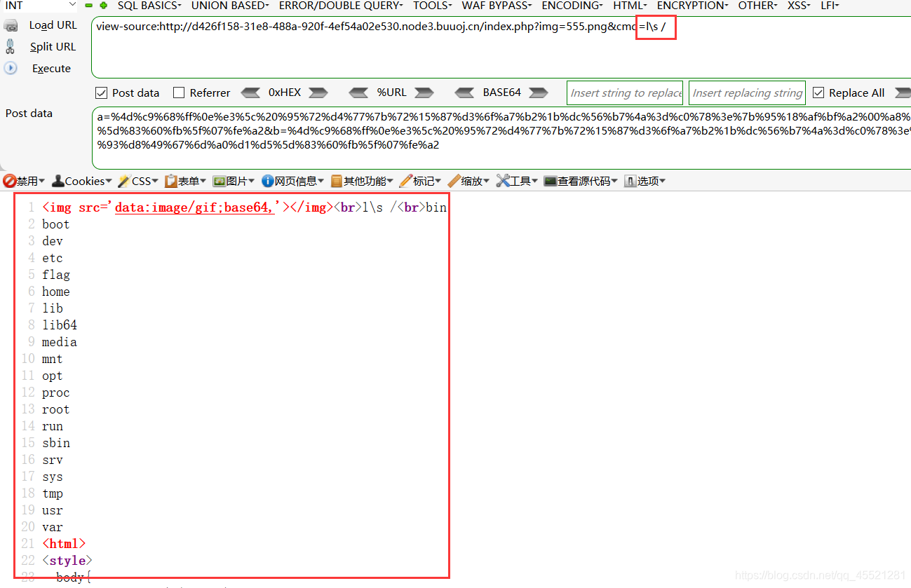Untick the Post data checkbox
Viewport: 911px width, 588px height.
click(x=101, y=93)
